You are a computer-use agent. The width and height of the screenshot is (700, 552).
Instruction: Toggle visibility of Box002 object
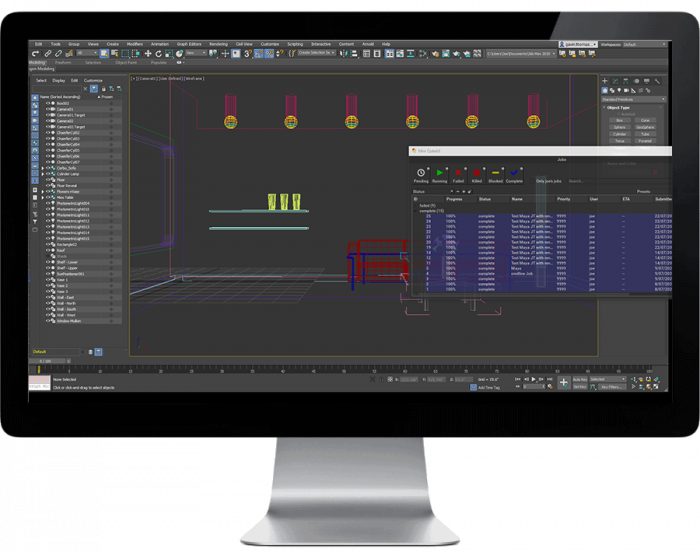point(48,103)
